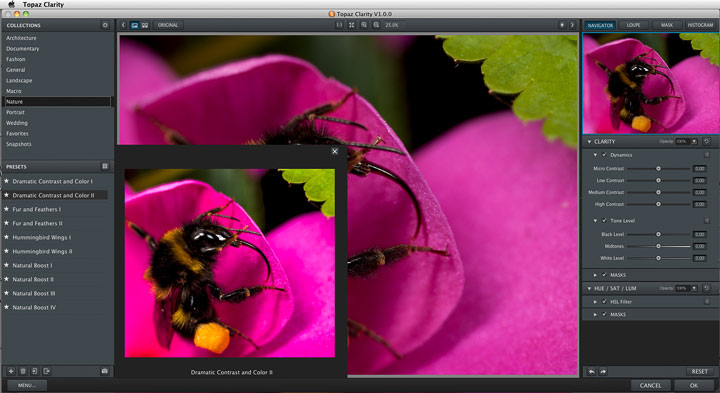The height and width of the screenshot is (393, 720).
Task: Expand the Hue/Sat/Lum MASKS group
Action: click(x=596, y=314)
